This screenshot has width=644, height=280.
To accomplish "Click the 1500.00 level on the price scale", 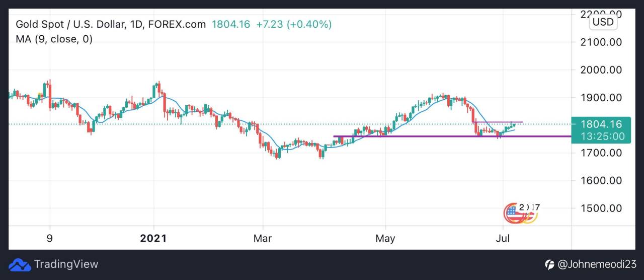I will [x=601, y=208].
